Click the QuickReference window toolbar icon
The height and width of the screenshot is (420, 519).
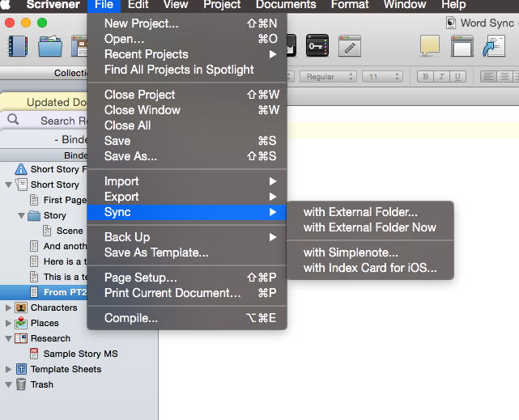click(462, 46)
